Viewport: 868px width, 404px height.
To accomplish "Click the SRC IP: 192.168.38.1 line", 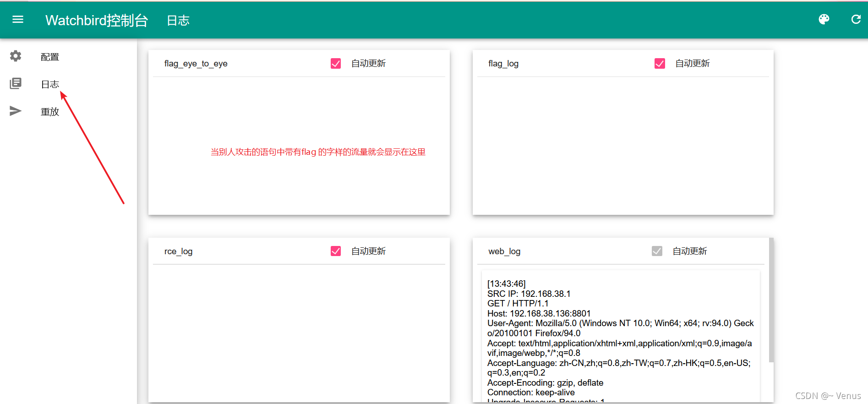I will [x=529, y=294].
